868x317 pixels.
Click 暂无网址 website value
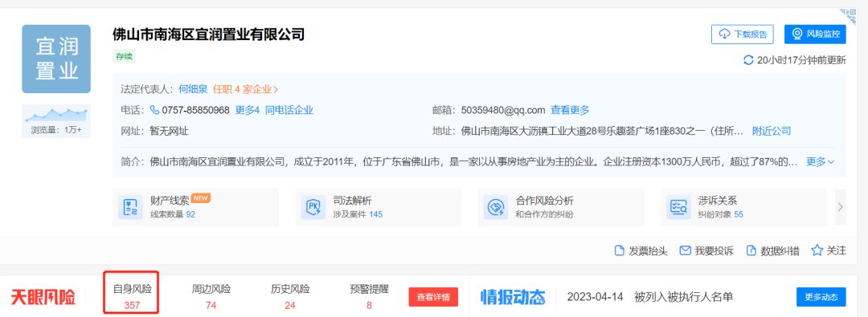pyautogui.click(x=170, y=131)
